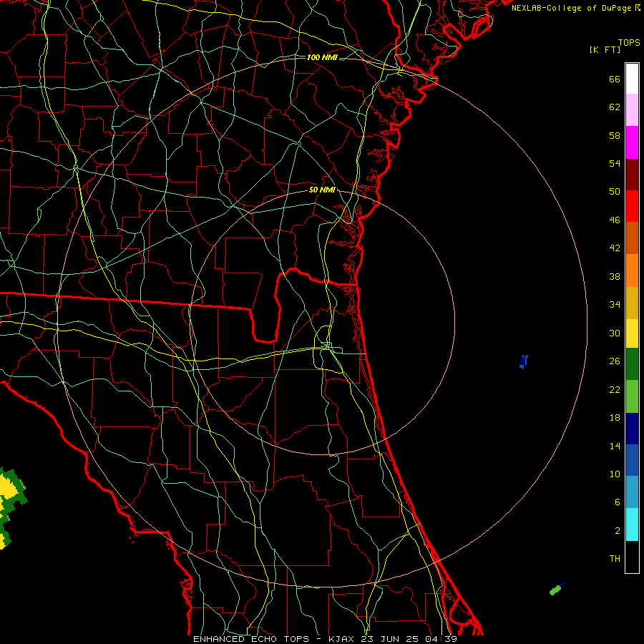
Task: Click the '18' legend value
Action: pyautogui.click(x=615, y=418)
